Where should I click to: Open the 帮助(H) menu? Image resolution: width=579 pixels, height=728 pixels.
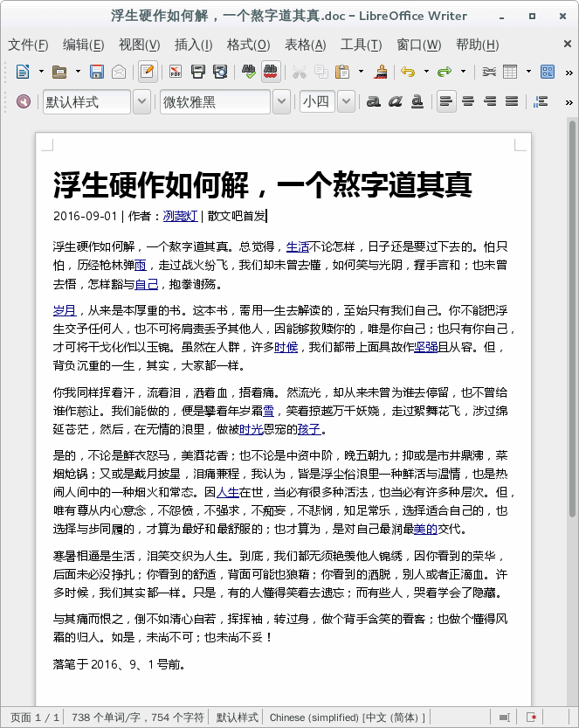click(477, 45)
